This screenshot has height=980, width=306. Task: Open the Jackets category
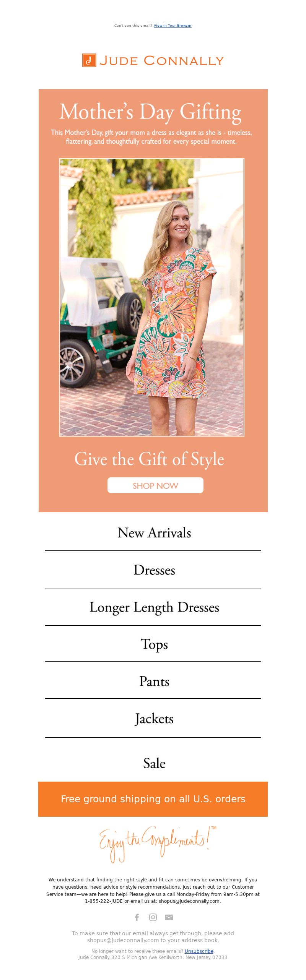pyautogui.click(x=154, y=719)
